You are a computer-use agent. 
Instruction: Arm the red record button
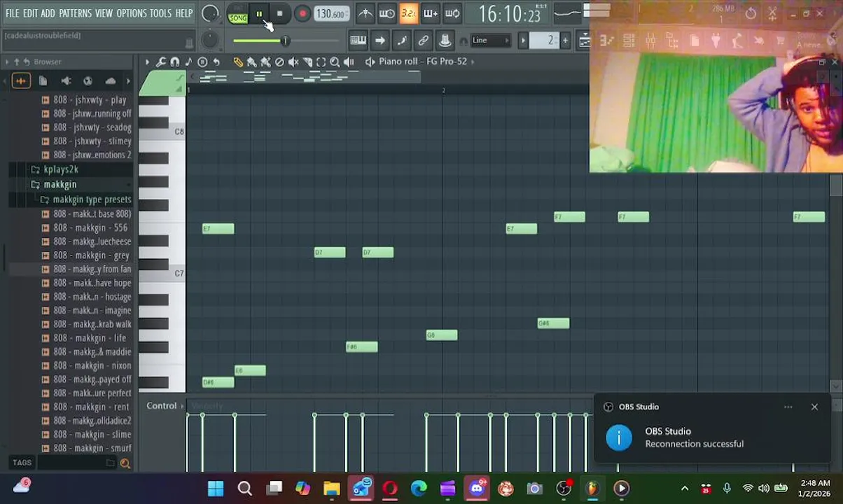302,14
